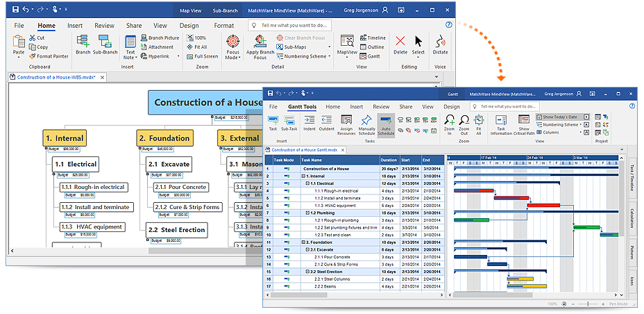Open Pictures side panel tab
The image size is (644, 314).
[632, 251]
